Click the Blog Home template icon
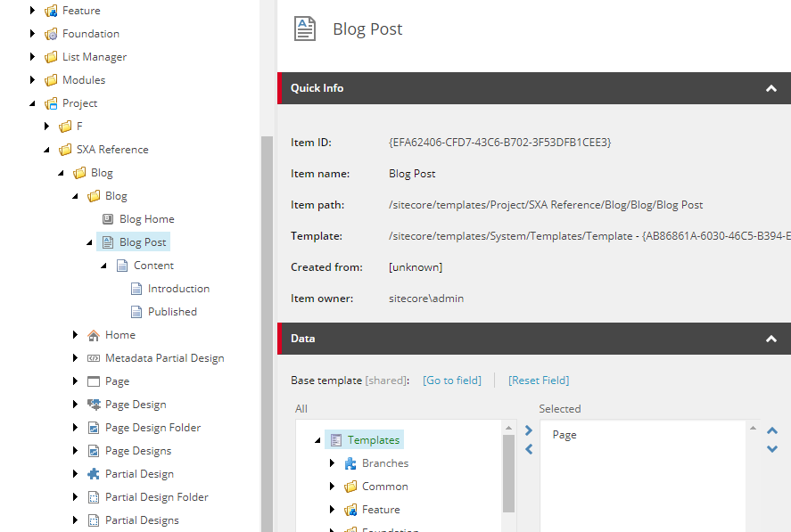Image resolution: width=791 pixels, height=532 pixels. click(108, 219)
